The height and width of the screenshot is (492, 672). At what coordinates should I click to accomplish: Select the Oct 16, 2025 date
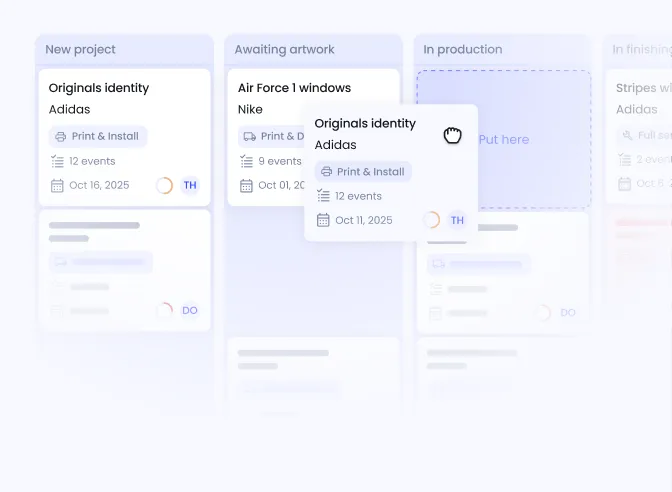(99, 185)
